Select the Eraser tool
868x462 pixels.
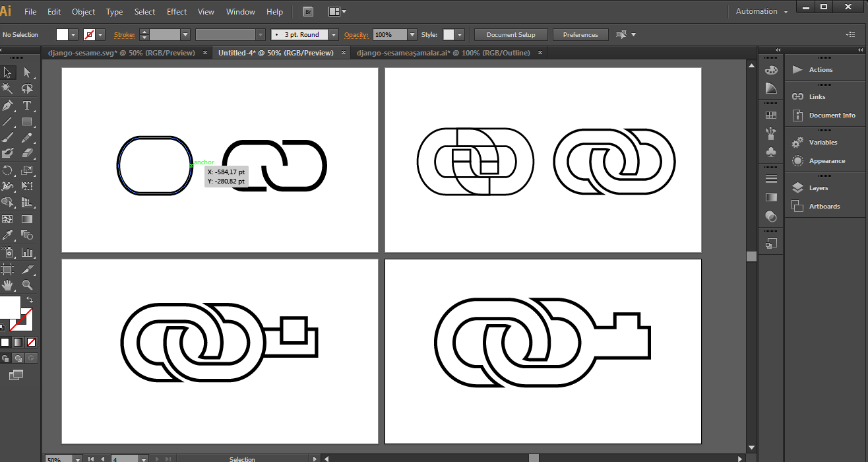[27, 153]
